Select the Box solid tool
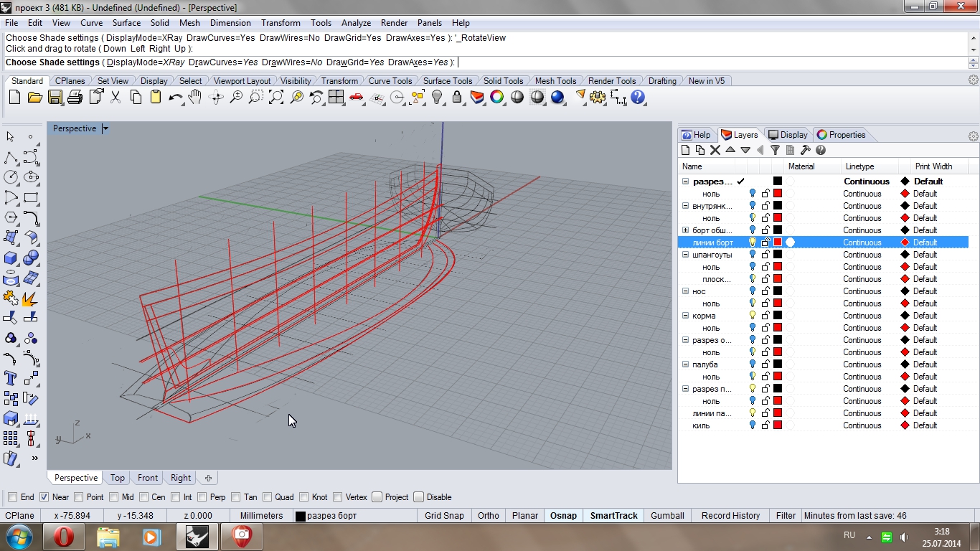 (x=11, y=258)
